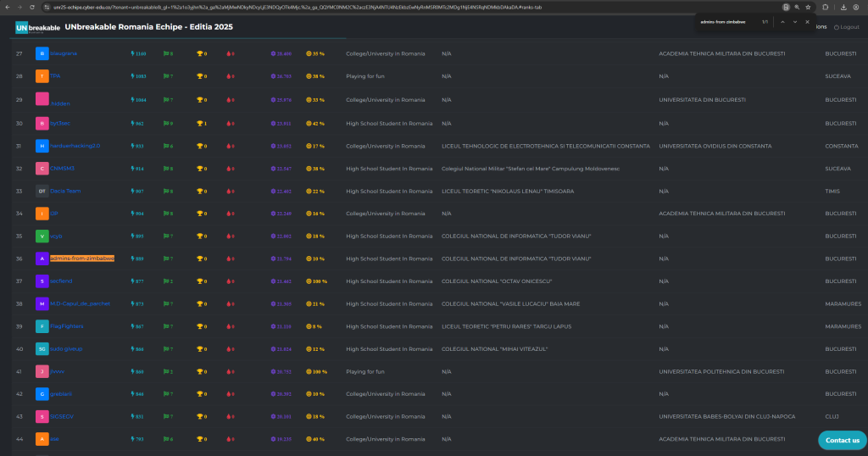Click the lightning points icon for TPA
868x456 pixels.
pos(132,76)
